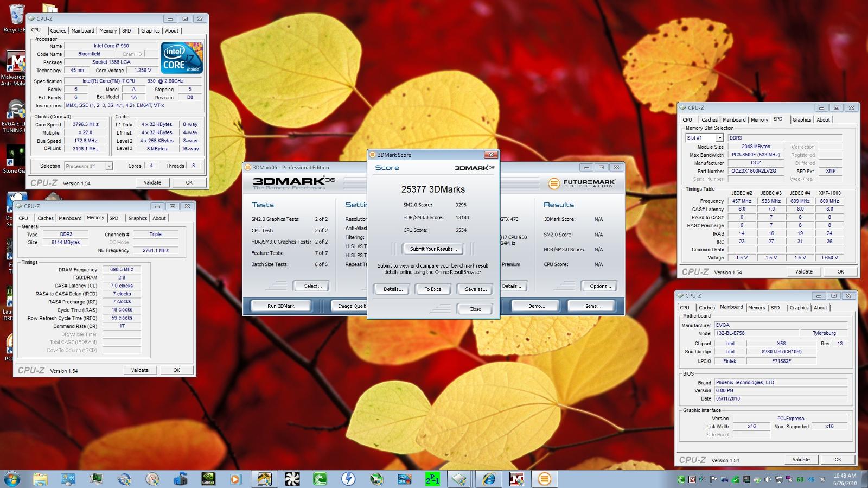Click Validate in the CPU tab CPU-Z window
868x488 pixels.
tap(152, 182)
